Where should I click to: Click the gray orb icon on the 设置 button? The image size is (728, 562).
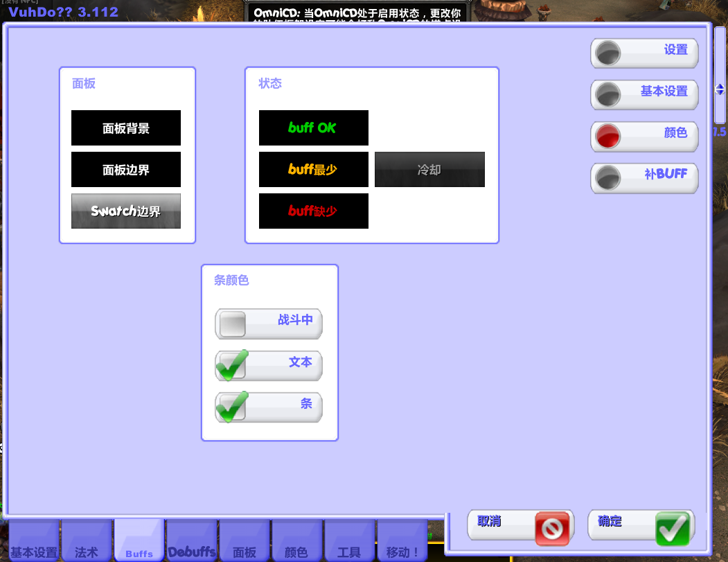[607, 53]
